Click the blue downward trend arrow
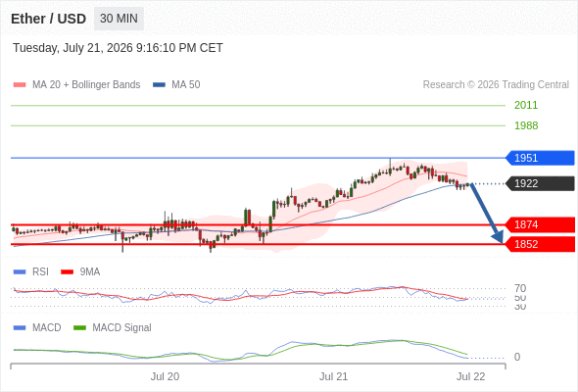 (x=487, y=213)
